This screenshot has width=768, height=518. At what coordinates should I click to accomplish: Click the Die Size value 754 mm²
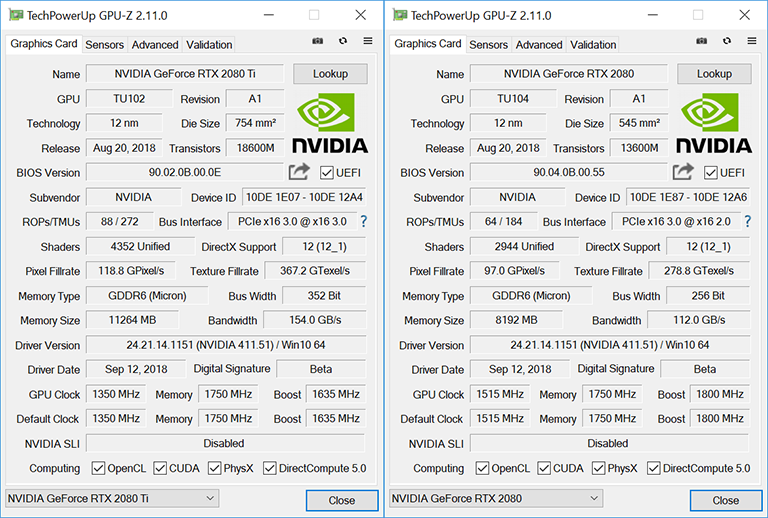pos(255,123)
